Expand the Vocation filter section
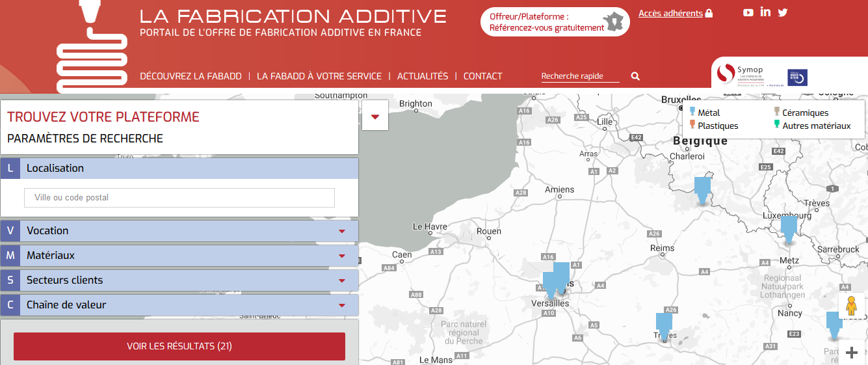The image size is (868, 365). pyautogui.click(x=179, y=231)
